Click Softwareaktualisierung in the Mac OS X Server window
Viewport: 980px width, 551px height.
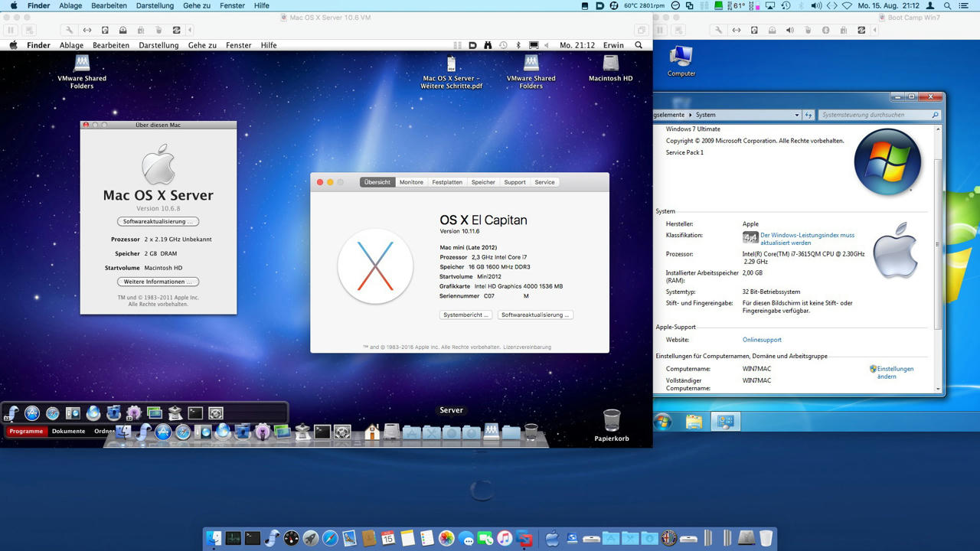(x=158, y=221)
